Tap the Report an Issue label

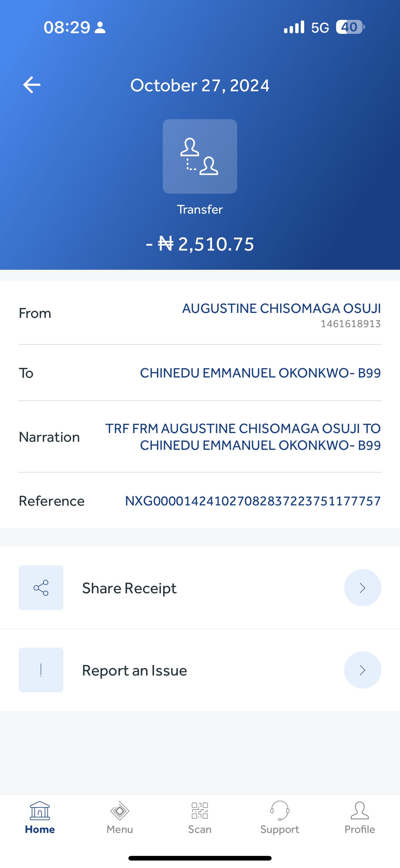pos(134,671)
